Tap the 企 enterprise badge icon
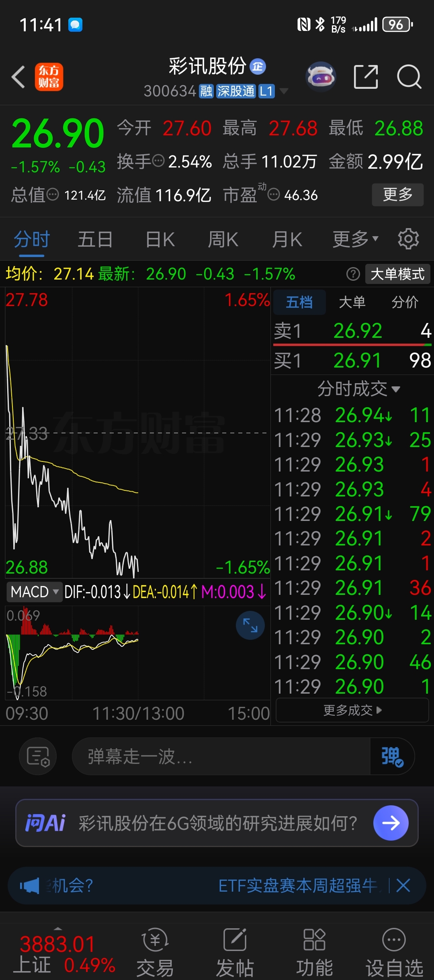Image resolution: width=434 pixels, height=980 pixels. (258, 67)
